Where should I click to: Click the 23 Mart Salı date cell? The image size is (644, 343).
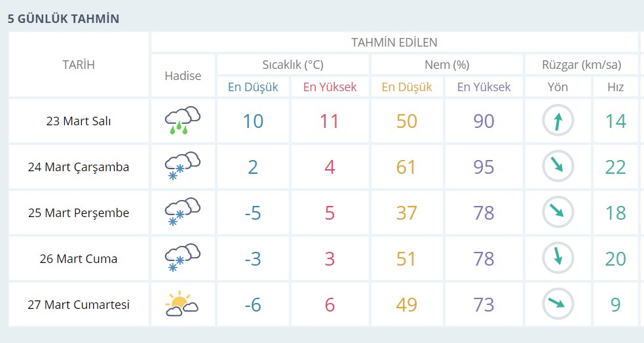coord(79,121)
